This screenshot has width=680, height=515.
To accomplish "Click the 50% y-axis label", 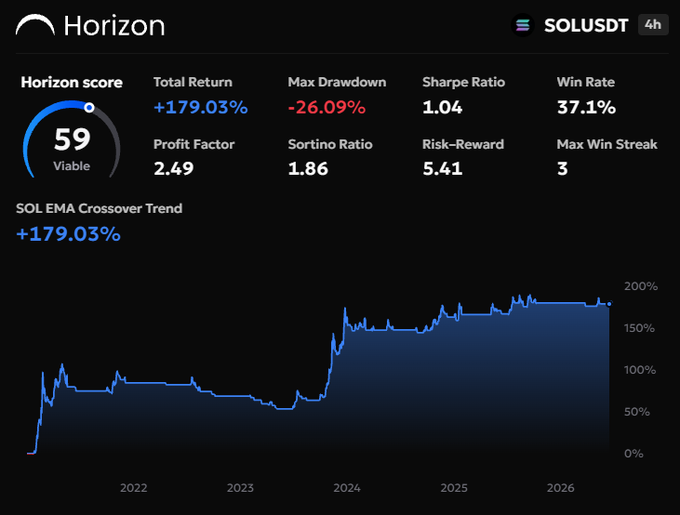I will point(637,412).
